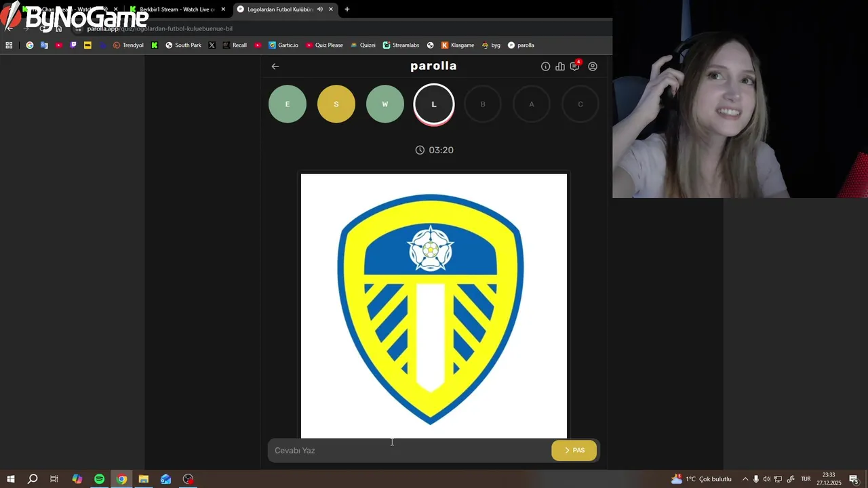This screenshot has height=488, width=868.
Task: Open Chrome from the taskbar
Action: [x=121, y=479]
